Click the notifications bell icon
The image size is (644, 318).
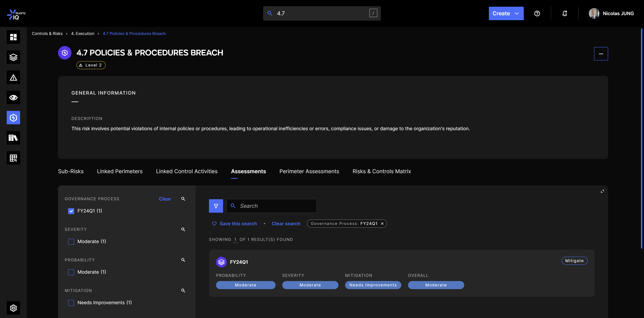tap(565, 13)
